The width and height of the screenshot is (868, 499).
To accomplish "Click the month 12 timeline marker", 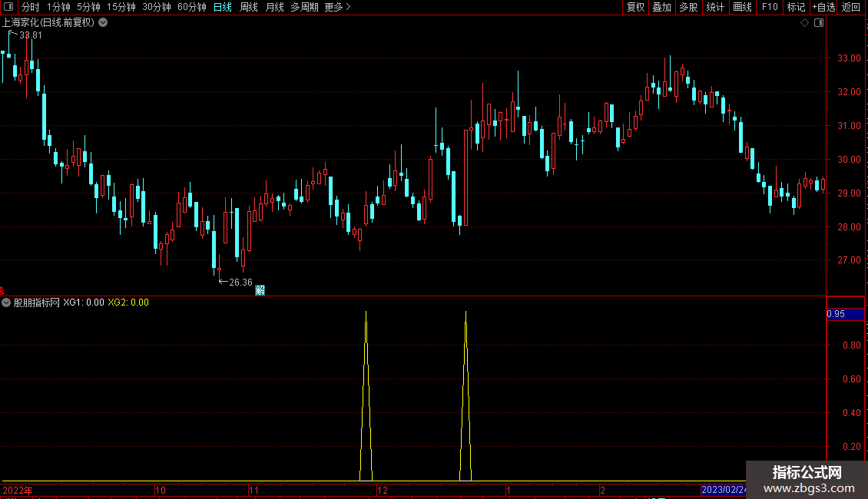I will tap(383, 490).
